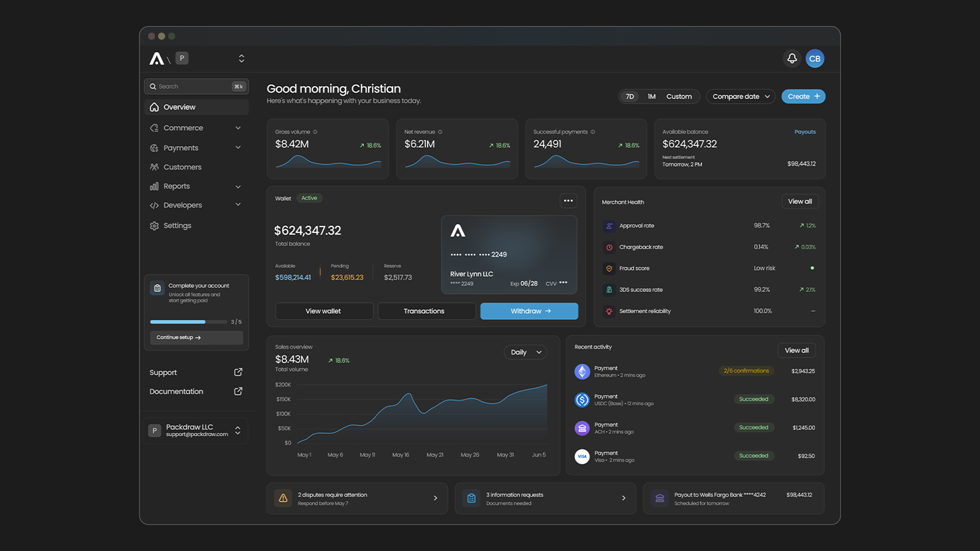The width and height of the screenshot is (980, 551).
Task: Open the notifications bell
Action: coord(792,59)
